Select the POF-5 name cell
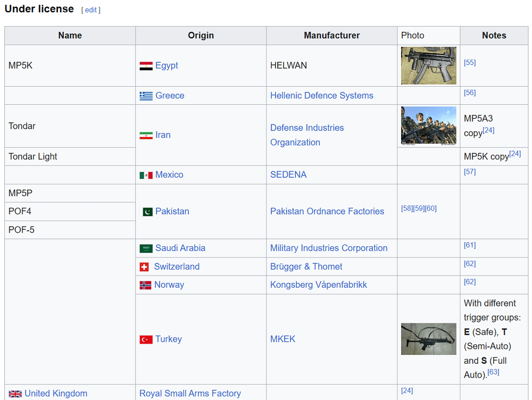The width and height of the screenshot is (532, 400). (70, 230)
